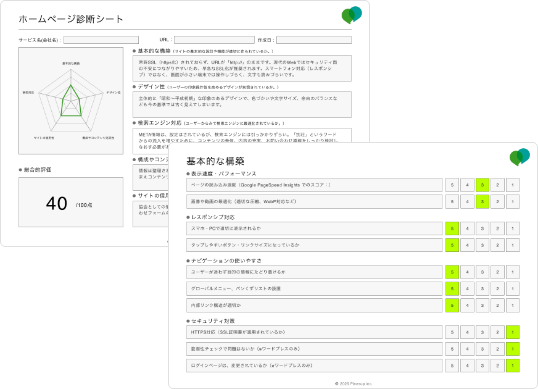Select highlighted score 5 for スマホ・PC display row
This screenshot has height=389, width=538.
coord(452,228)
